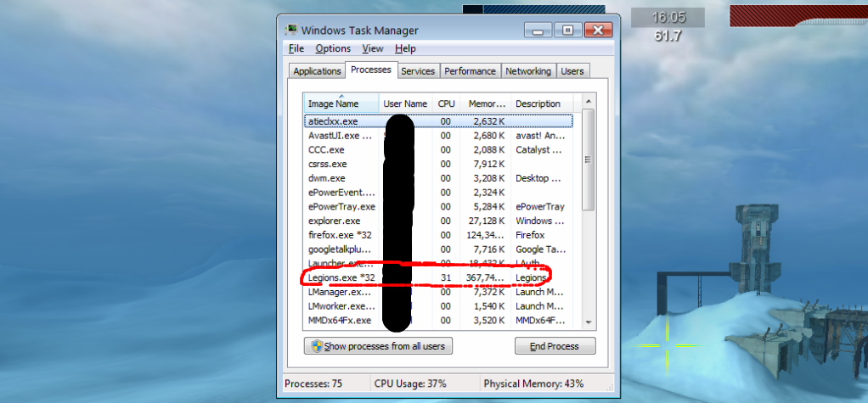Select the dwm.exe process
The width and height of the screenshot is (868, 403).
(438, 178)
